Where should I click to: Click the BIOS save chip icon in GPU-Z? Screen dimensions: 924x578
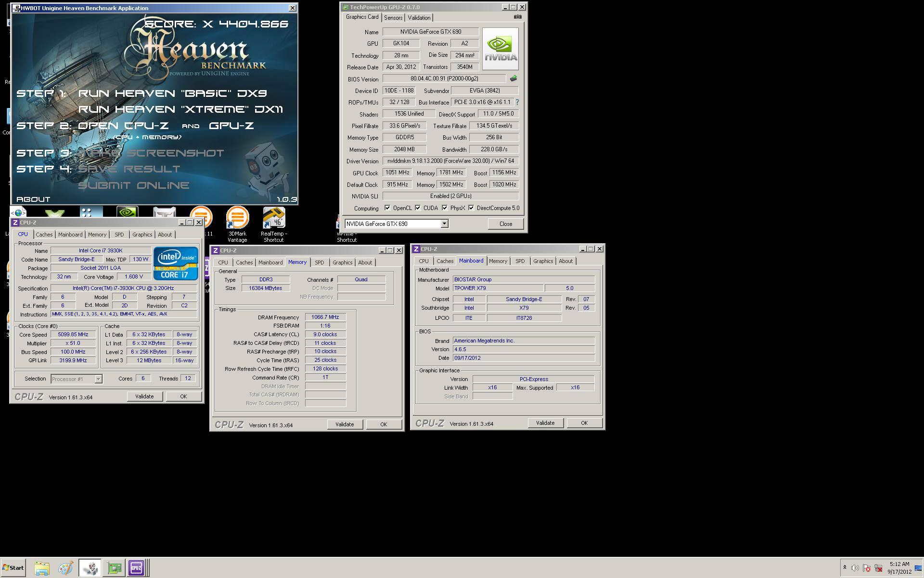click(x=513, y=79)
